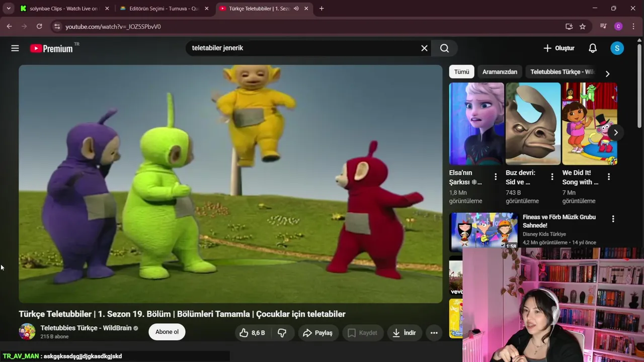Like the video with thumbs up
The height and width of the screenshot is (362, 644).
click(252, 333)
